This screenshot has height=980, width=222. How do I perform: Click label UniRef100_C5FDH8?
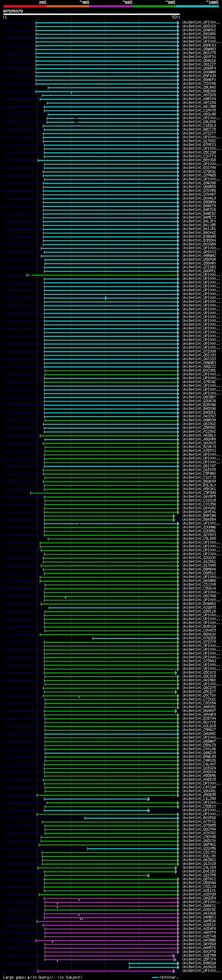199,493
